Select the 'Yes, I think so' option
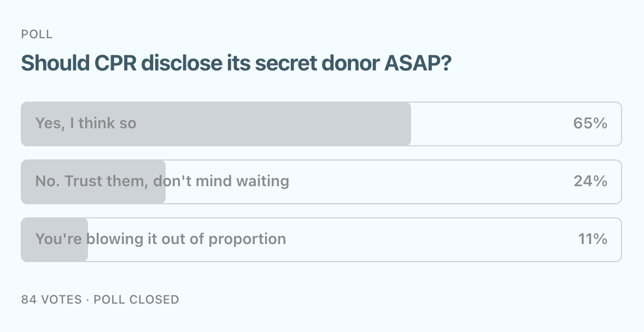The image size is (644, 332). pyautogui.click(x=321, y=124)
